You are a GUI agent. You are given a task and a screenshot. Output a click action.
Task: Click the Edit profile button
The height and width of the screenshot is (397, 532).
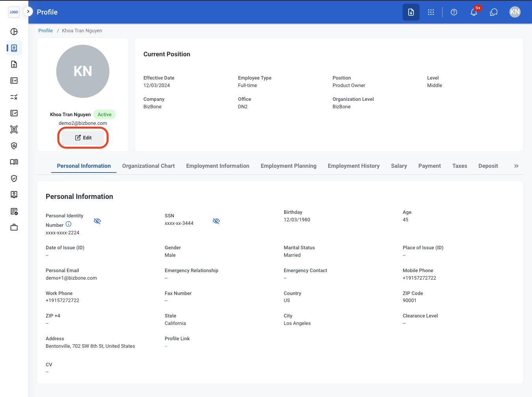83,138
